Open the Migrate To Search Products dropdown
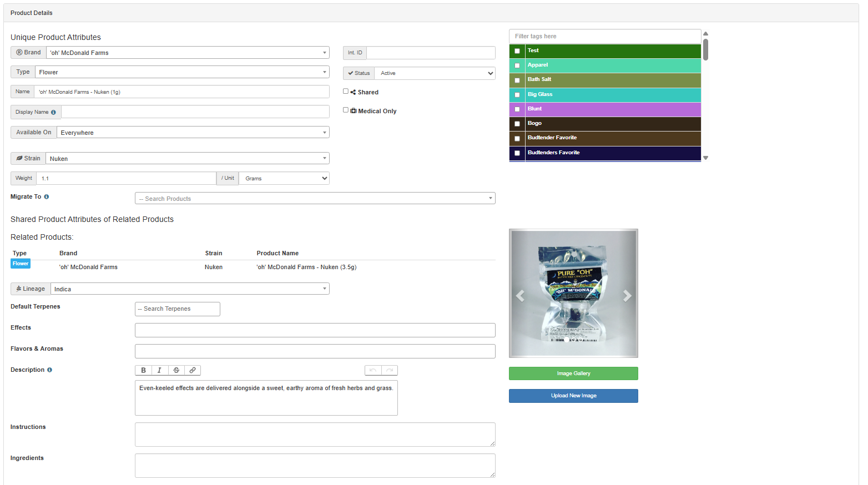This screenshot has width=868, height=485. [x=315, y=198]
